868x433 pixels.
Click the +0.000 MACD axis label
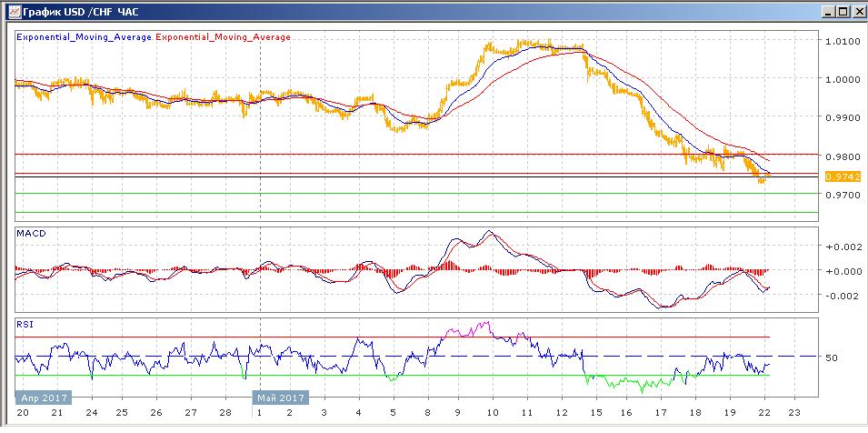[843, 271]
